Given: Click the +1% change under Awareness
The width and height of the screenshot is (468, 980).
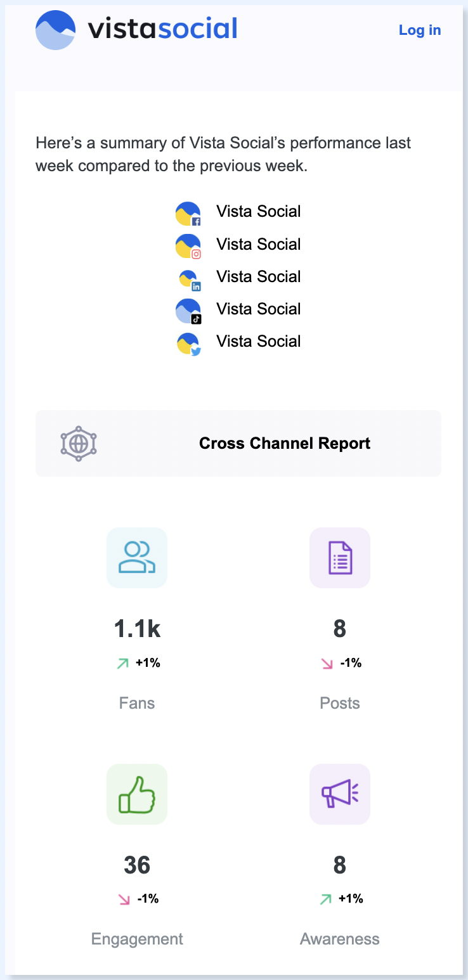Looking at the screenshot, I should pyautogui.click(x=351, y=898).
